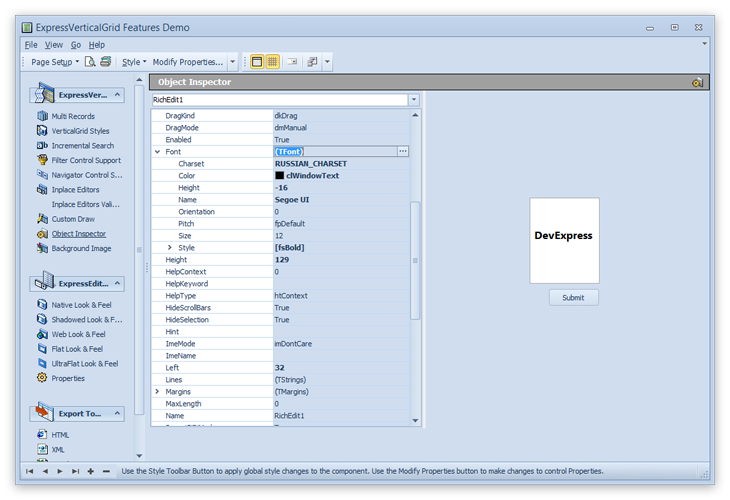Click the Print toolbar icon

click(x=106, y=61)
